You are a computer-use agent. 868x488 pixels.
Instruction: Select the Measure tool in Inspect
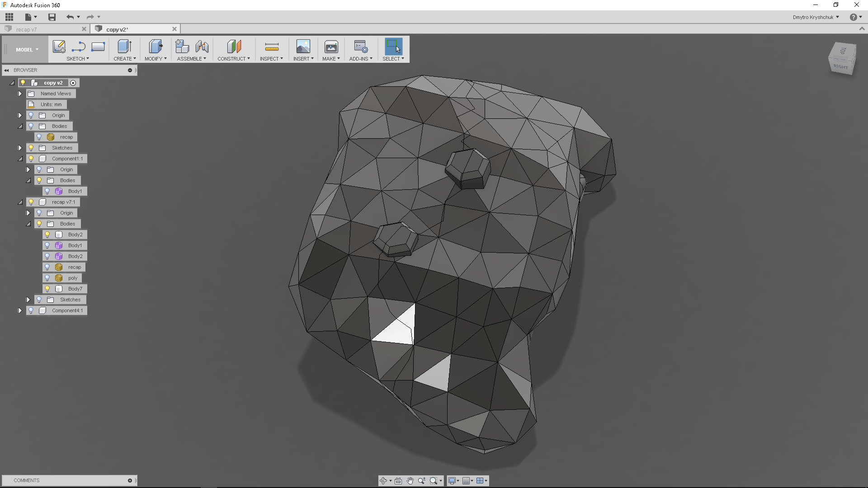pyautogui.click(x=272, y=47)
